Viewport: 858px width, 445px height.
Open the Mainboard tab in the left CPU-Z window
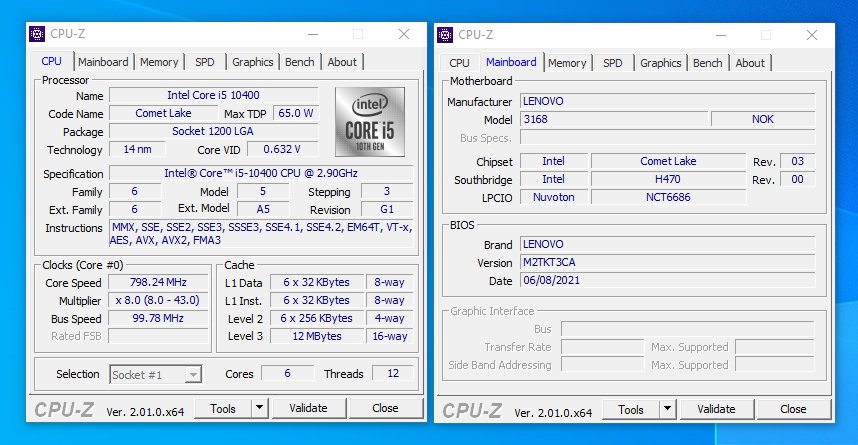coord(103,62)
